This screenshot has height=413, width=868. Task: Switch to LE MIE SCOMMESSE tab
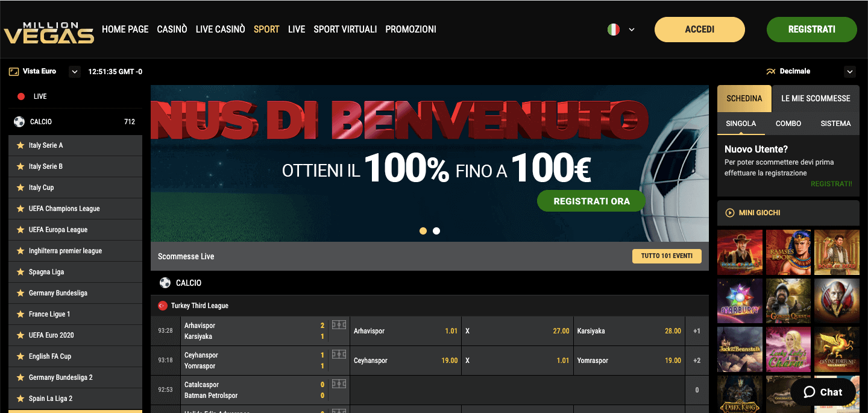(x=816, y=98)
